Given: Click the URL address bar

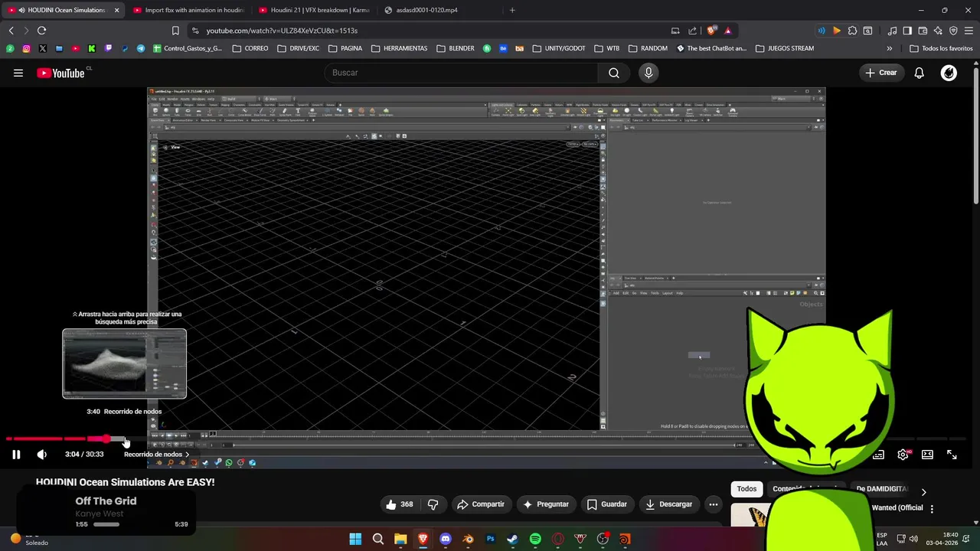Looking at the screenshot, I should tap(429, 31).
